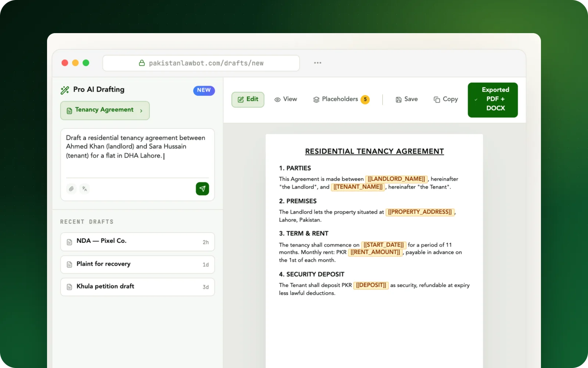Open the Placeholders panel
Image resolution: width=588 pixels, height=368 pixels.
coord(341,99)
